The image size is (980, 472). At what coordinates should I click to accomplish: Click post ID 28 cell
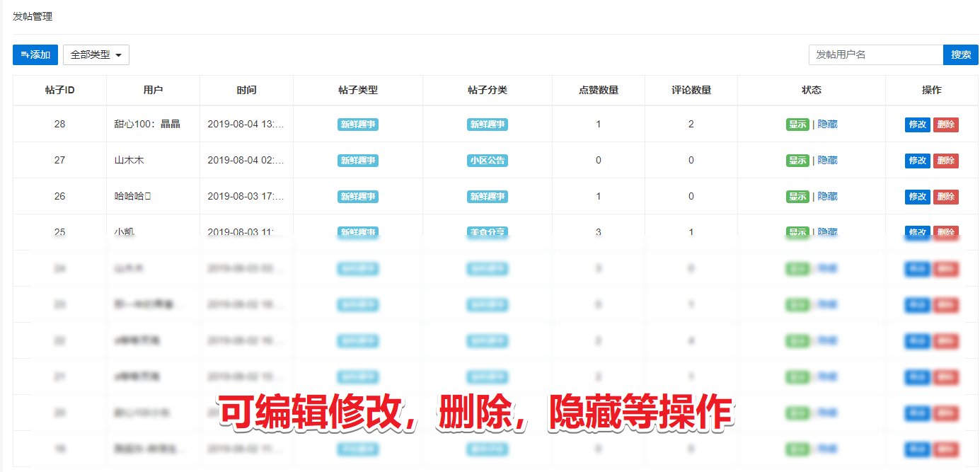[59, 125]
